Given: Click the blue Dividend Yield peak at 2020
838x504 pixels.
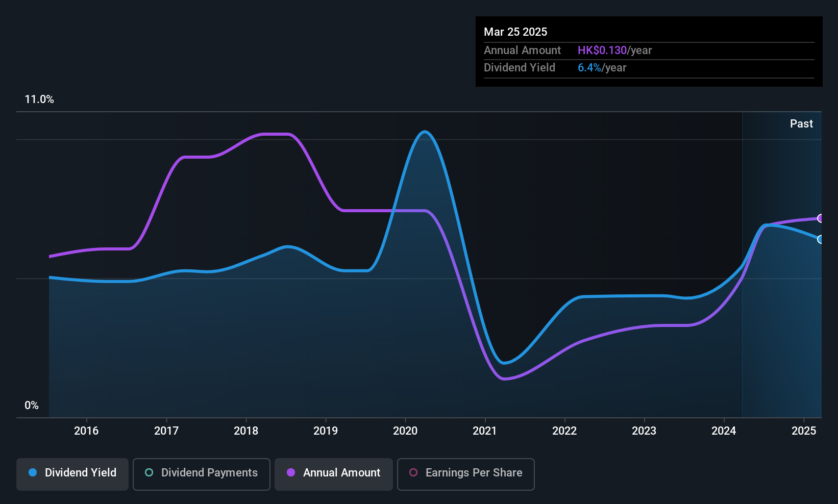Looking at the screenshot, I should tap(425, 132).
